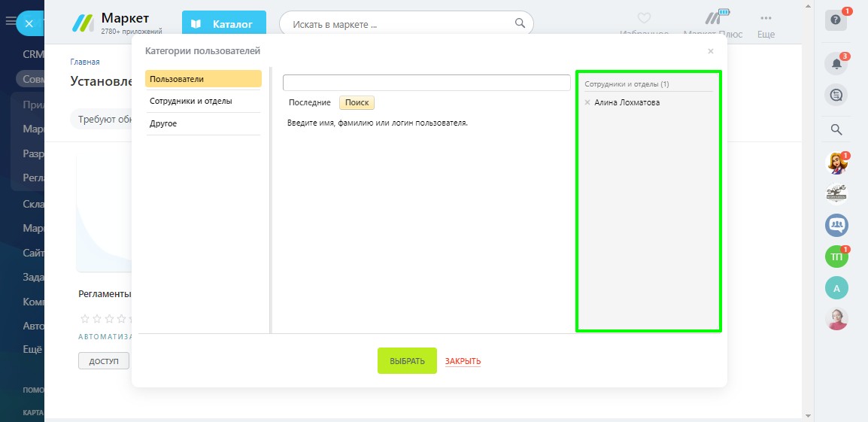868x422 pixels.
Task: Close the slider with blue X button
Action: click(29, 24)
